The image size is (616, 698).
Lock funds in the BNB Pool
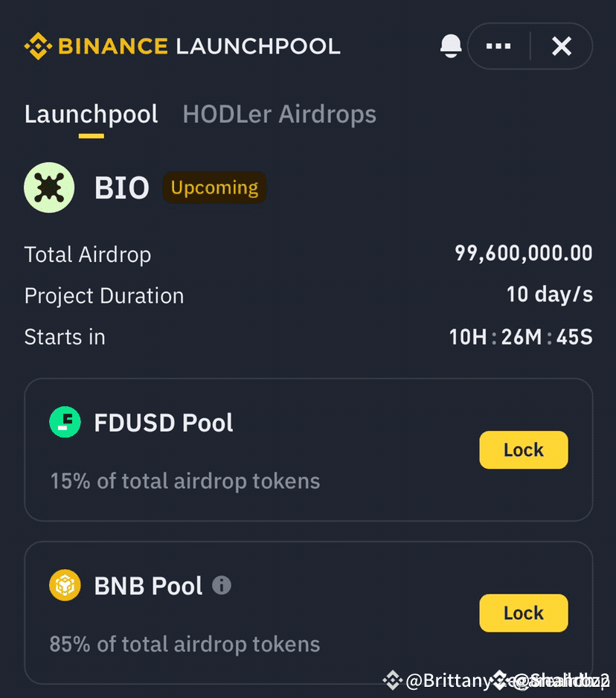tap(524, 613)
